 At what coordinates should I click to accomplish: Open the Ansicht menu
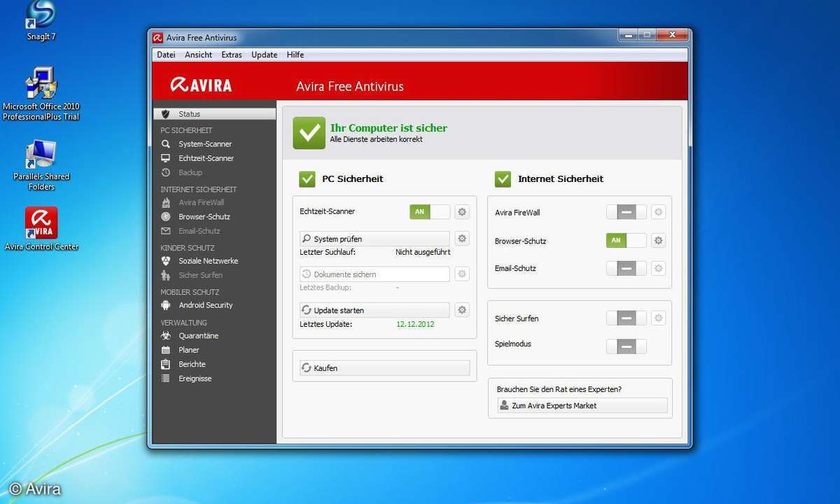point(199,55)
